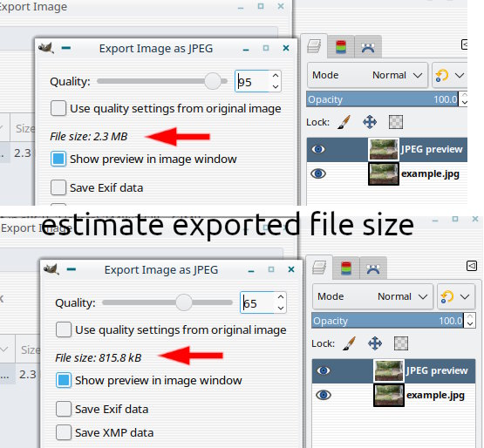Image resolution: width=484 pixels, height=448 pixels.
Task: Click lower panel's lock pixels brush icon
Action: (350, 343)
